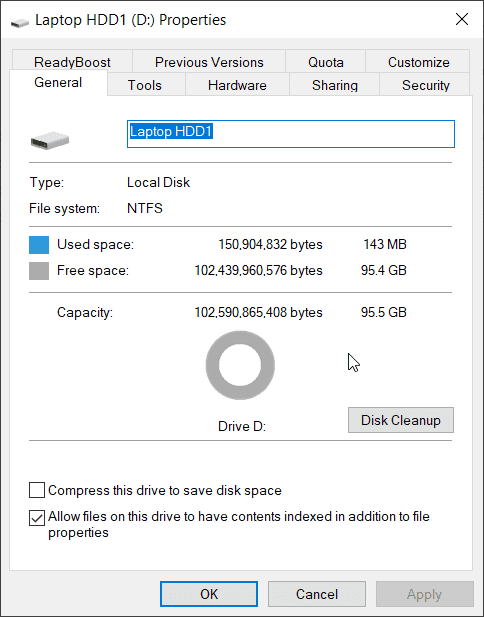This screenshot has height=617, width=484.
Task: Click the Apply button
Action: [425, 594]
